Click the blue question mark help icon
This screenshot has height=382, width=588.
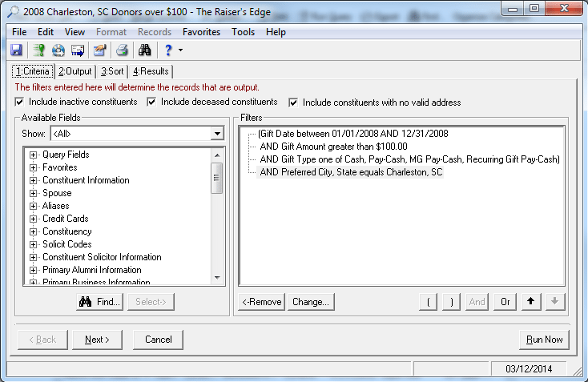point(168,50)
